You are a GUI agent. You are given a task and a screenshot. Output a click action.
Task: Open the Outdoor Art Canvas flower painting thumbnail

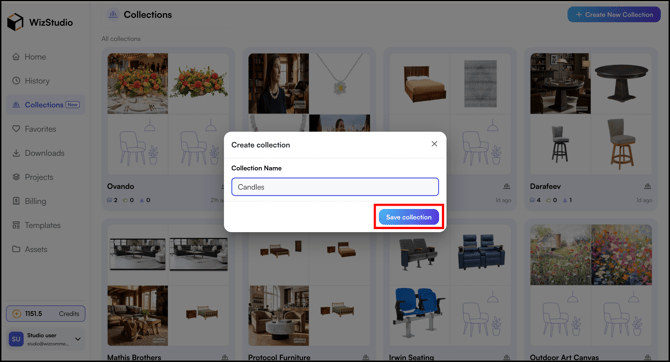622,255
